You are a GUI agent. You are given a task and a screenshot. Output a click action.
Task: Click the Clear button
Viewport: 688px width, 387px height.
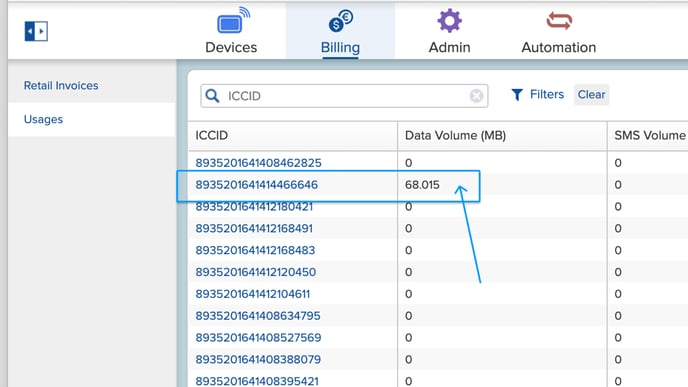(x=591, y=94)
